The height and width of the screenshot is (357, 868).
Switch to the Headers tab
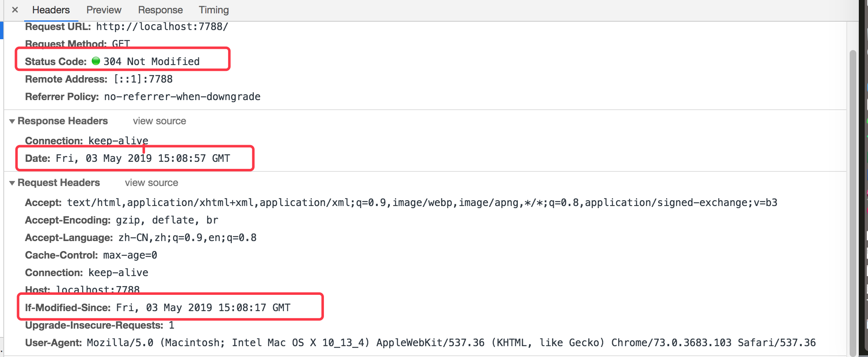click(51, 10)
